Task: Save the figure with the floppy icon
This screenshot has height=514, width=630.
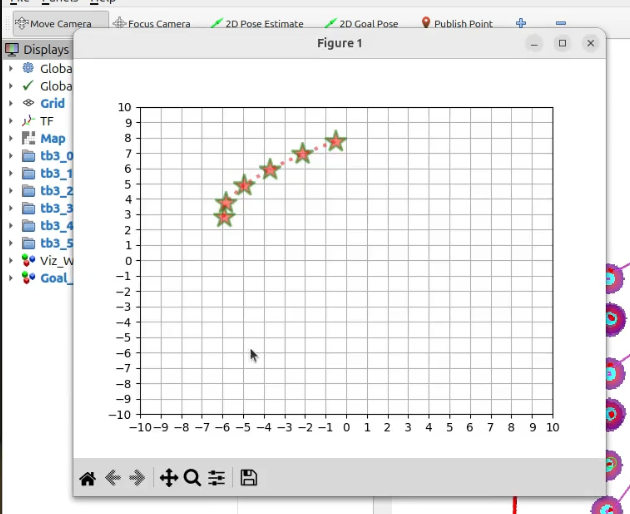Action: click(x=249, y=479)
